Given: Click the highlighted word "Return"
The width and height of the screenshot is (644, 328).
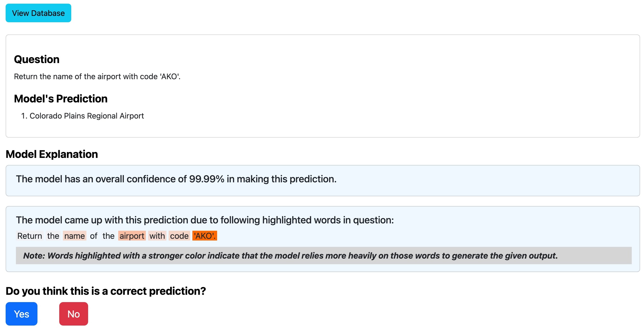Looking at the screenshot, I should (30, 236).
